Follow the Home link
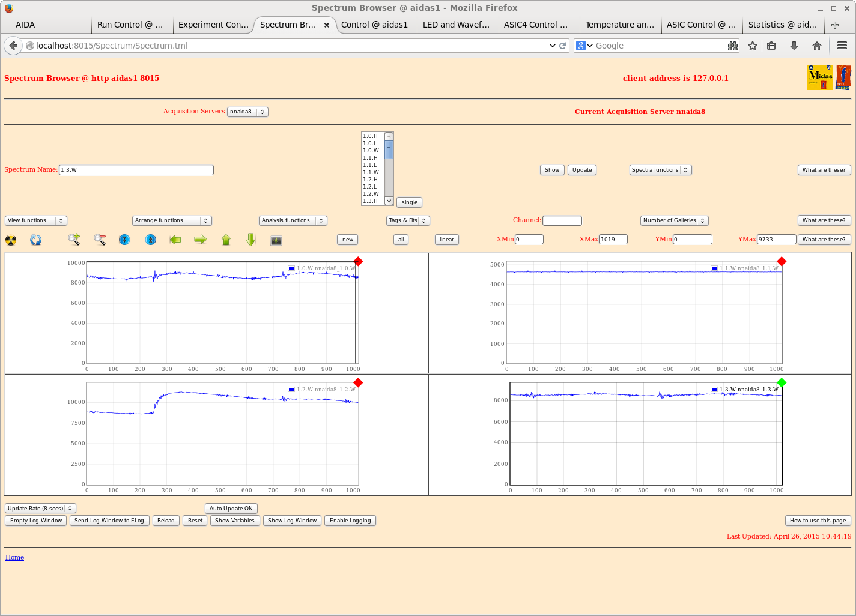This screenshot has height=616, width=856. point(15,557)
